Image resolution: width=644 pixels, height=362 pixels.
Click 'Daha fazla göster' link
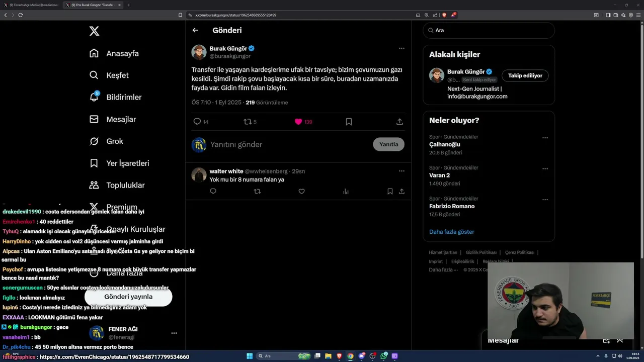452,232
